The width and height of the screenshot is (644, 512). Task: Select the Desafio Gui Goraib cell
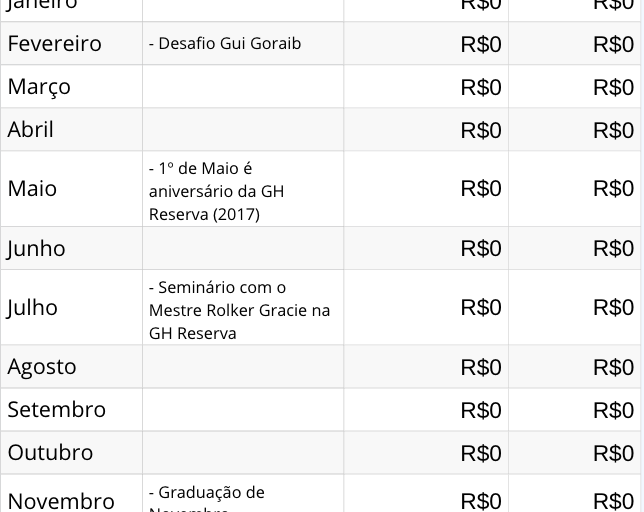pos(225,44)
